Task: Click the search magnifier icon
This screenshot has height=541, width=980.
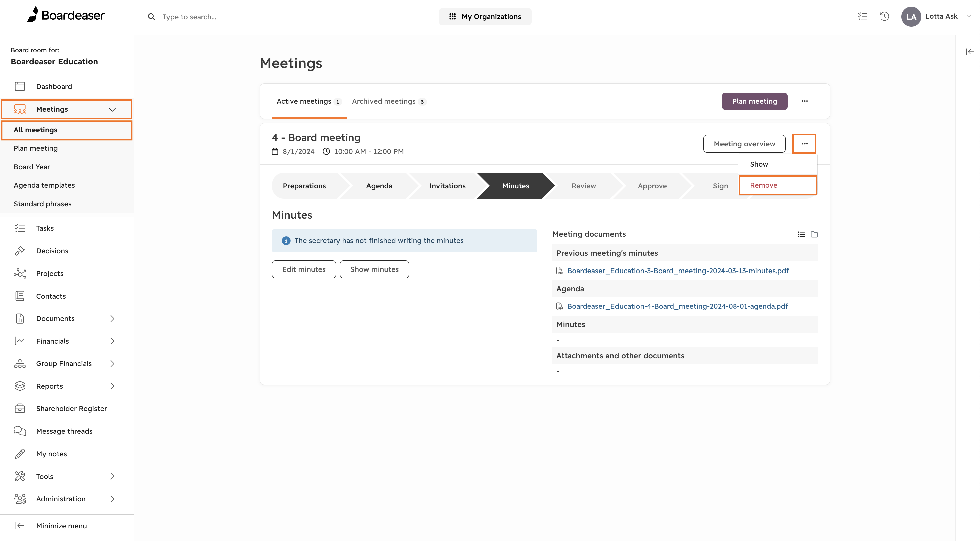Action: point(151,17)
